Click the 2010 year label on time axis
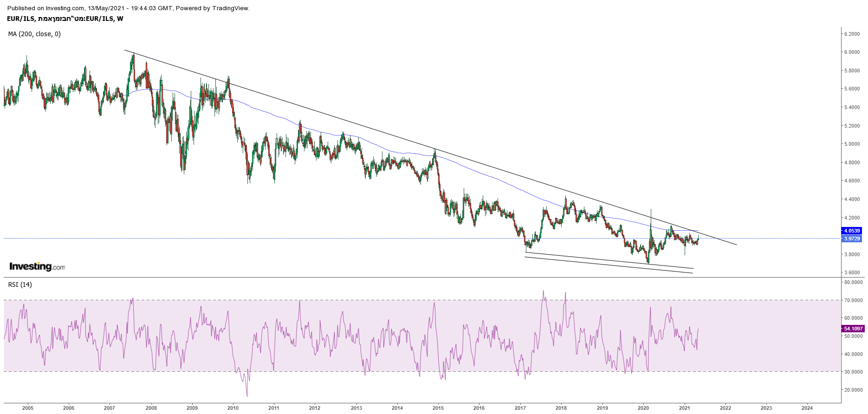Viewport: 868px width, 414px height. coord(233,408)
